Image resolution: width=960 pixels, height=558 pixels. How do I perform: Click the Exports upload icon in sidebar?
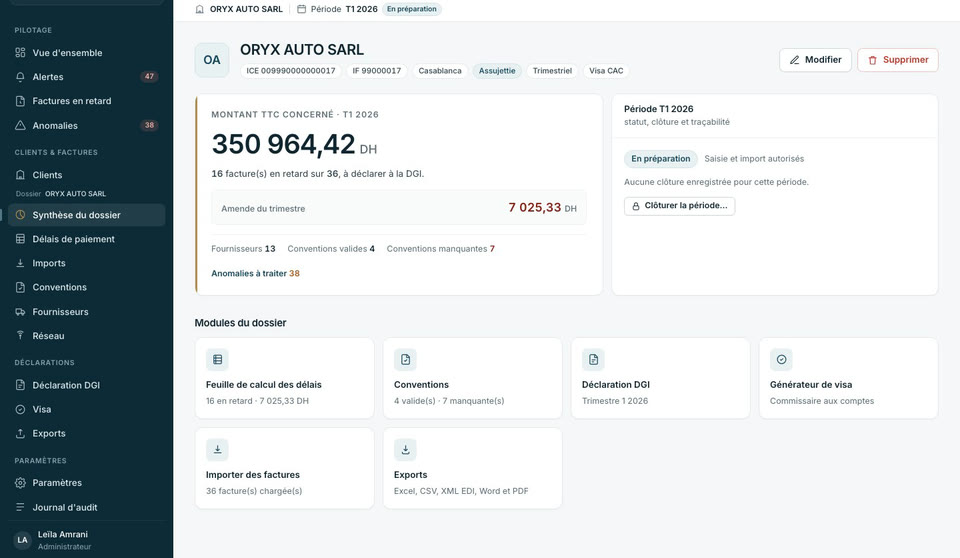coord(20,433)
